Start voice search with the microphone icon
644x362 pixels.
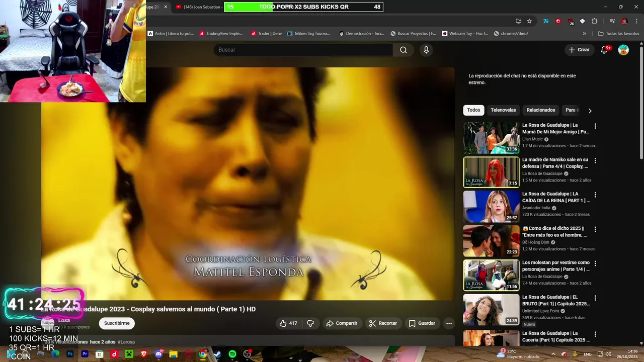point(426,50)
